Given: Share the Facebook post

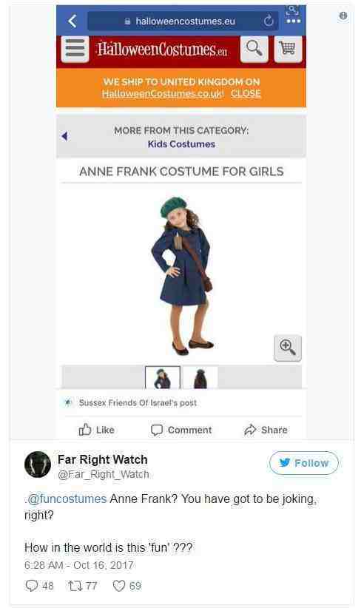Looking at the screenshot, I should [x=266, y=430].
